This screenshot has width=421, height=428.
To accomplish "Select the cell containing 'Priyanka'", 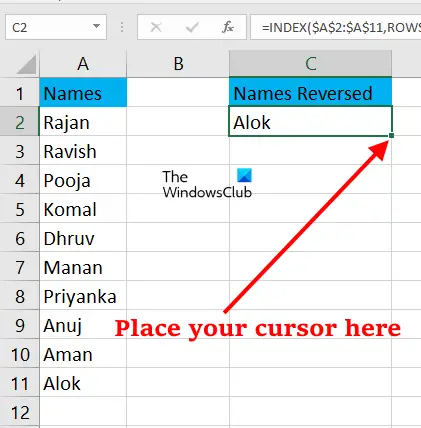I will 83,295.
